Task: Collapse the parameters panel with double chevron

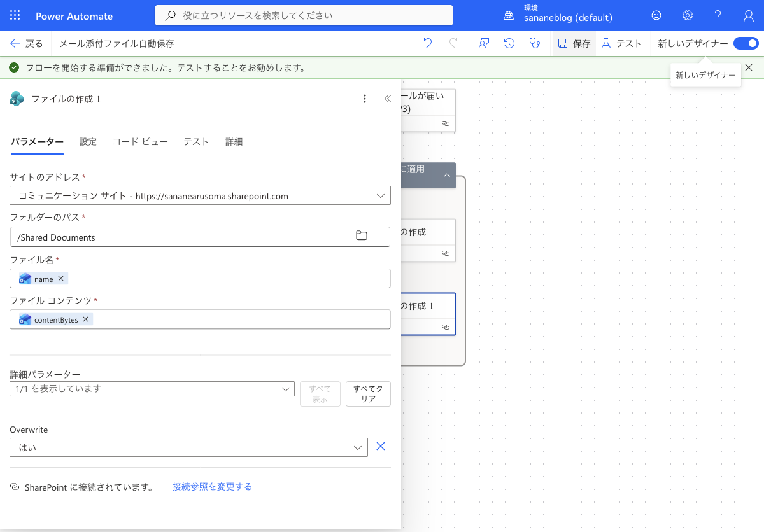Action: 388,99
